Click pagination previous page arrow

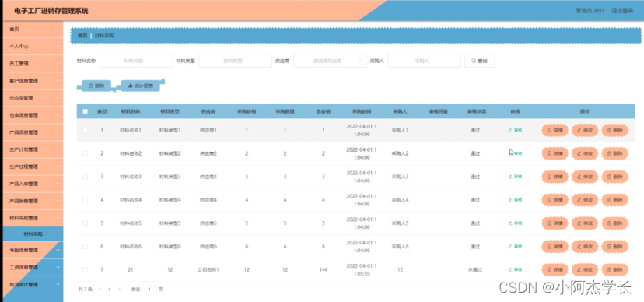pos(100,290)
